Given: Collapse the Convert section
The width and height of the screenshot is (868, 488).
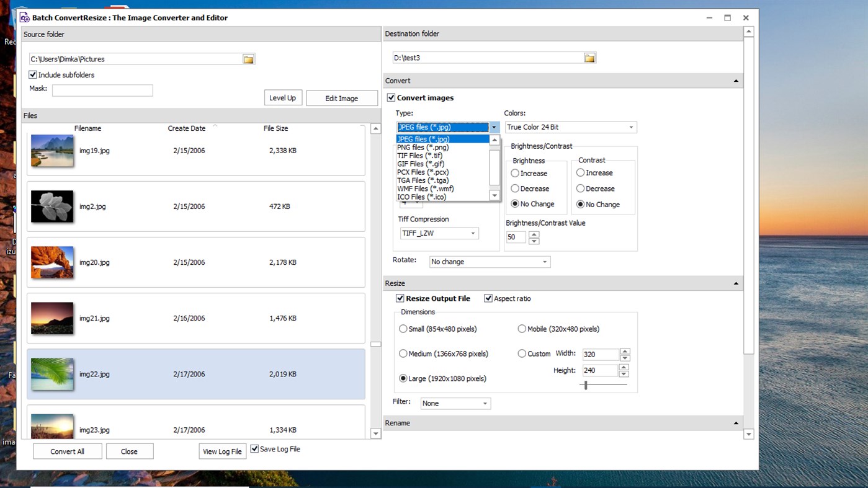Looking at the screenshot, I should [x=735, y=80].
